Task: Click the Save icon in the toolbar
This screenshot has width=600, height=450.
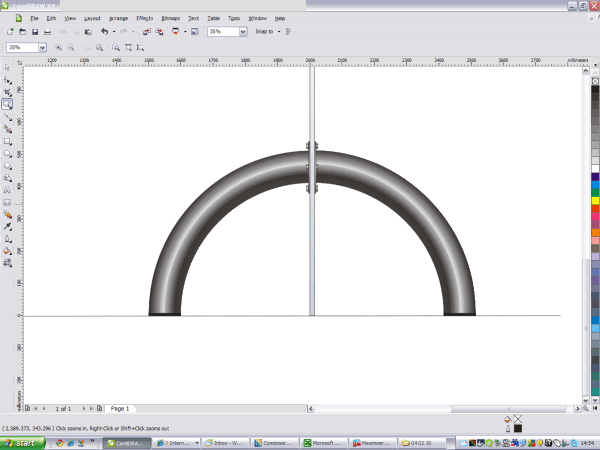Action: 33,32
